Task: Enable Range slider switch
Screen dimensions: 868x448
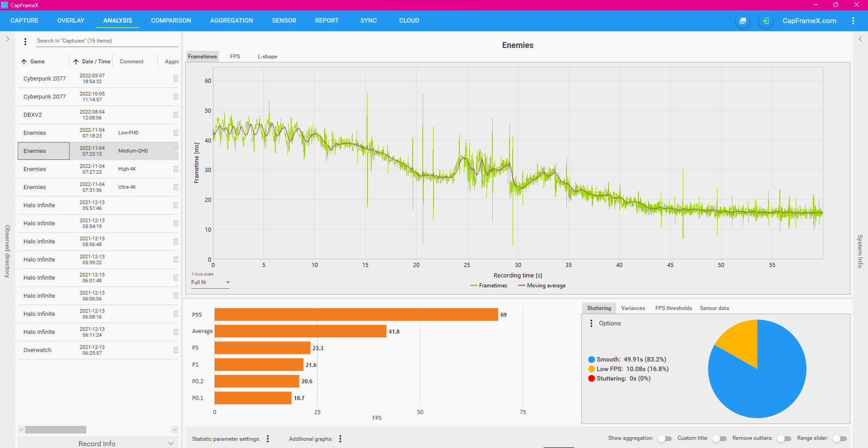Action: [839, 438]
